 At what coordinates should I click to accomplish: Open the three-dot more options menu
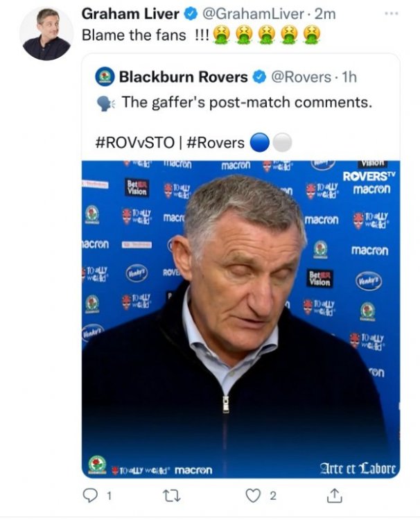pyautogui.click(x=392, y=13)
